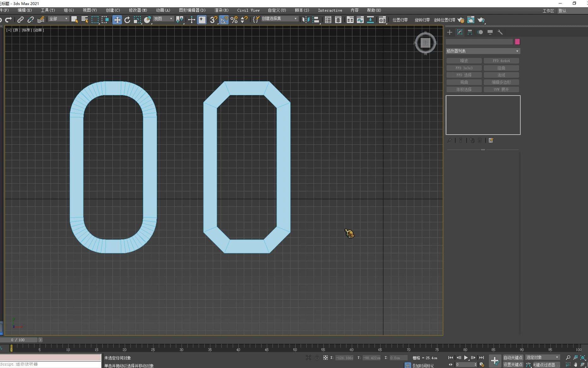
Task: Toggle 3D Snaps
Action: coord(214,20)
